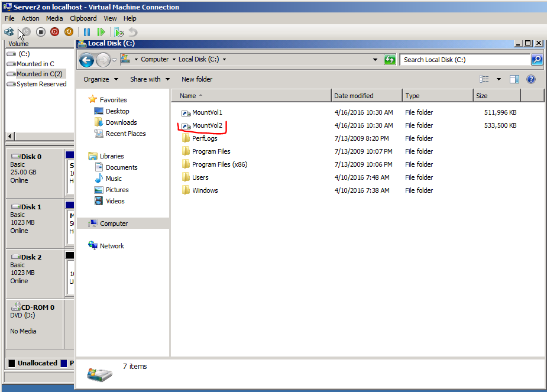Click the Start VM power icon
Screen dimensions: 547x392
pyautogui.click(x=27, y=32)
